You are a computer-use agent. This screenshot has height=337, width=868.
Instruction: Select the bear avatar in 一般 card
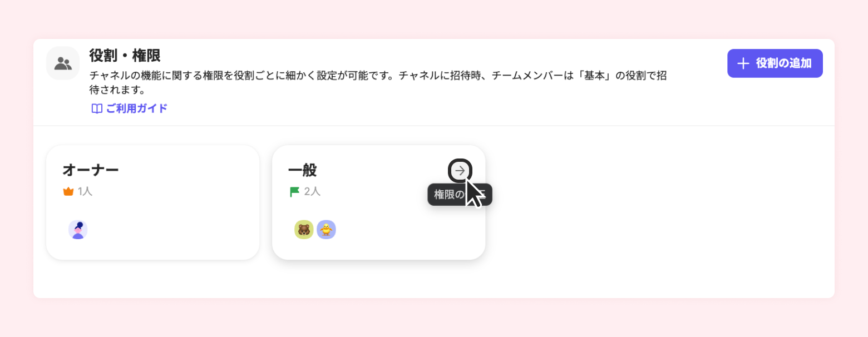click(x=304, y=229)
